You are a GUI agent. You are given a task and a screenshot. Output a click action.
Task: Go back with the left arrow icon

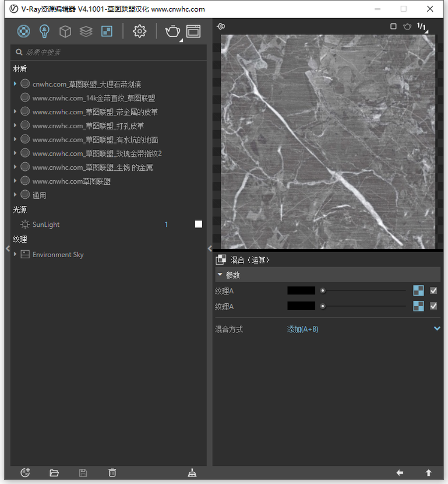pos(400,472)
